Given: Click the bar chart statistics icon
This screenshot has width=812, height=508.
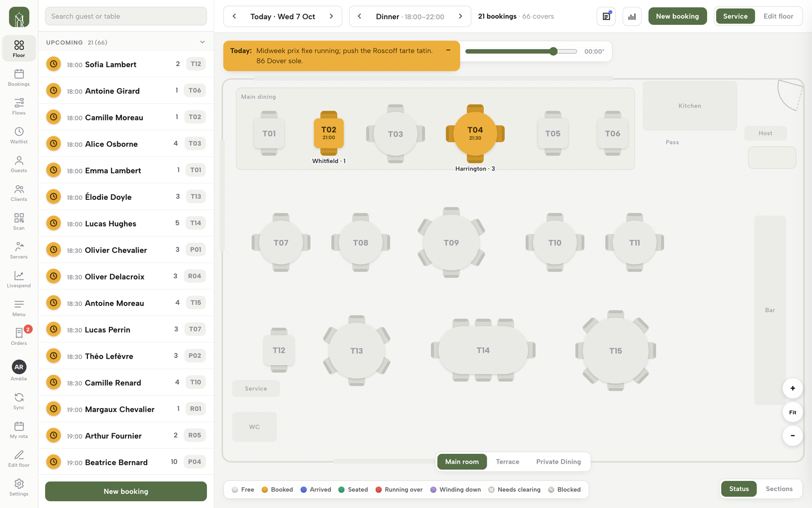Looking at the screenshot, I should click(x=632, y=16).
